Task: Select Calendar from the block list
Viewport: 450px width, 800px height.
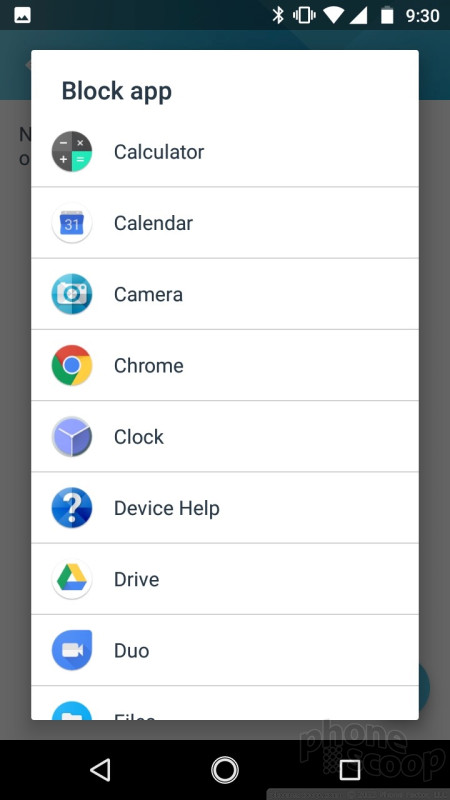Action: (225, 223)
